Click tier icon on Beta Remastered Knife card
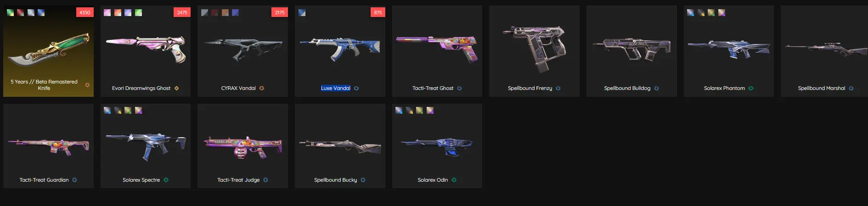The height and width of the screenshot is (206, 868). pos(87,85)
